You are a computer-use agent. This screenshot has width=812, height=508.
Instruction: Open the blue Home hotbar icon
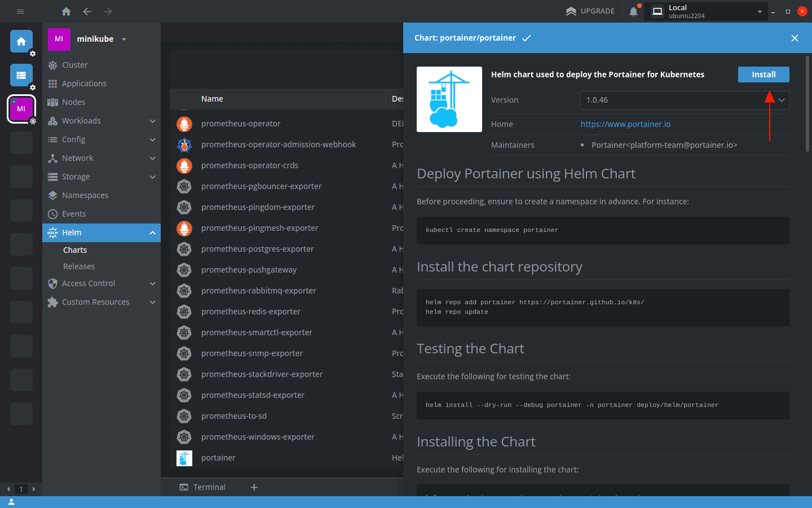(21, 41)
